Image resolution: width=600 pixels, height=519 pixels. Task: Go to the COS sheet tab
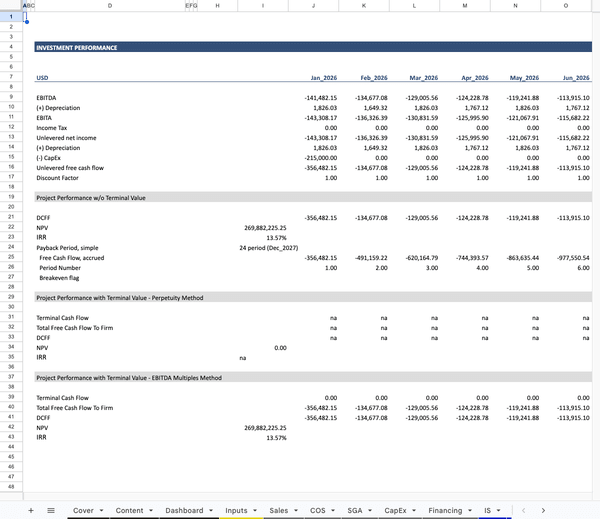pos(318,510)
